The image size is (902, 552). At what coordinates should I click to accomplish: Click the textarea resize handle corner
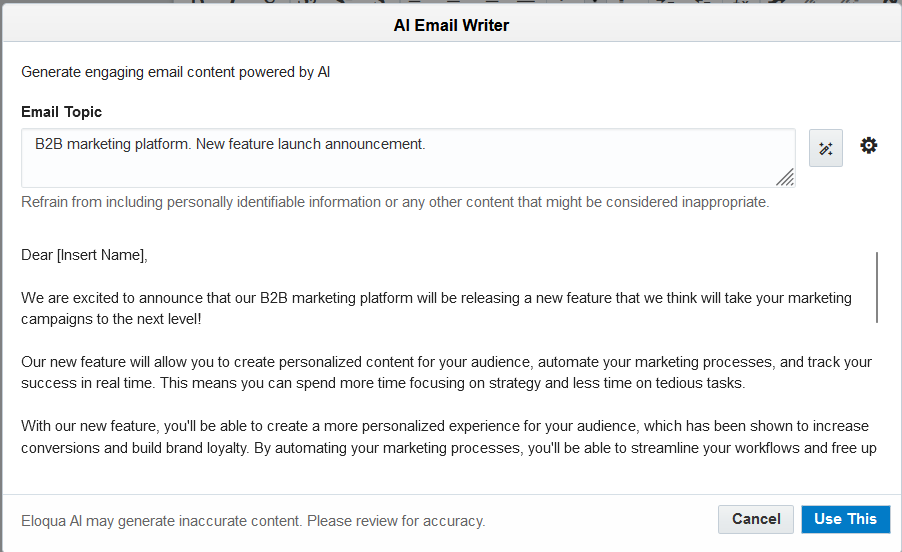[x=785, y=177]
